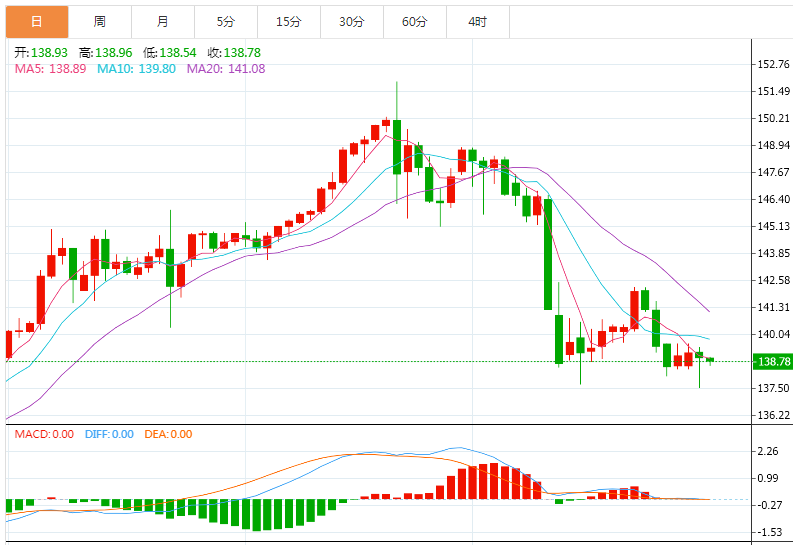Switch to the 周 weekly tab

(100, 22)
